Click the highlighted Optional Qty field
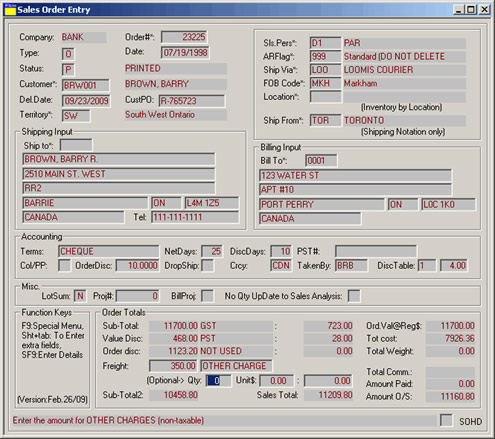495x439 pixels. (x=218, y=381)
